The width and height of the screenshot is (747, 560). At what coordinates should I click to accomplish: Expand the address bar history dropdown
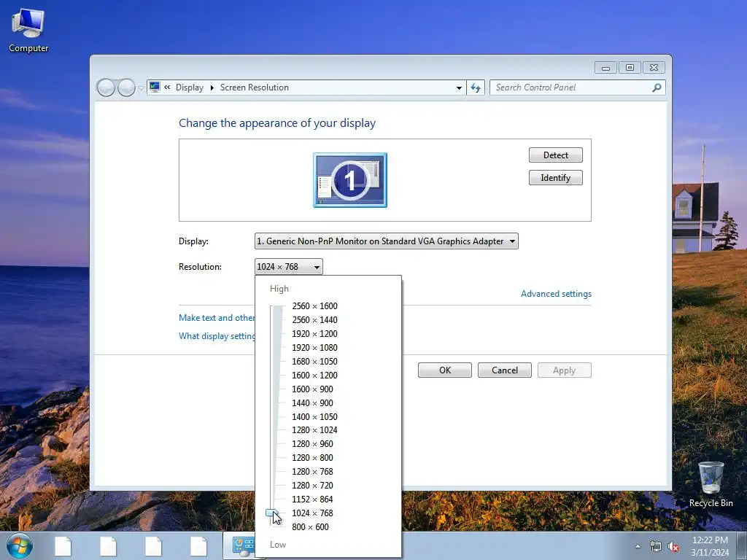point(459,87)
